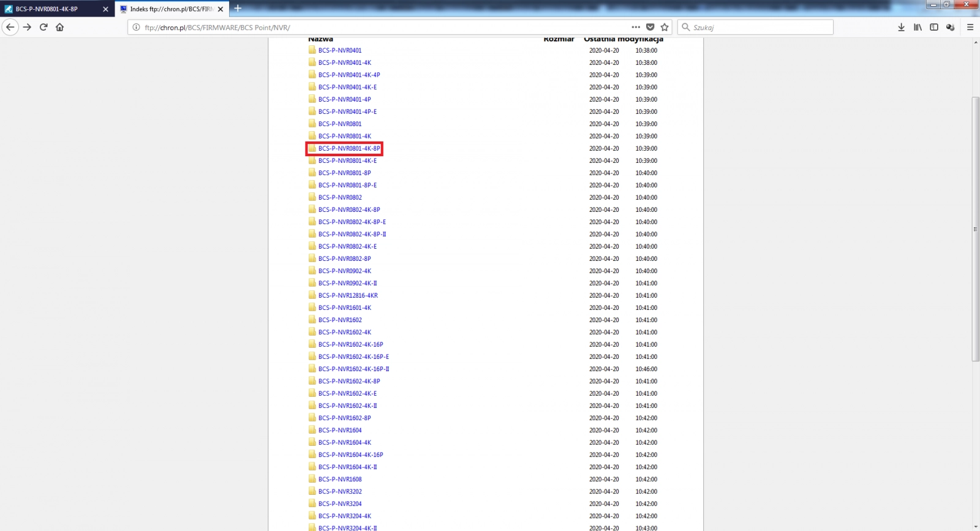Open the BCS-P-NVR1604-4K-16P folder link
This screenshot has height=531, width=980.
point(351,454)
